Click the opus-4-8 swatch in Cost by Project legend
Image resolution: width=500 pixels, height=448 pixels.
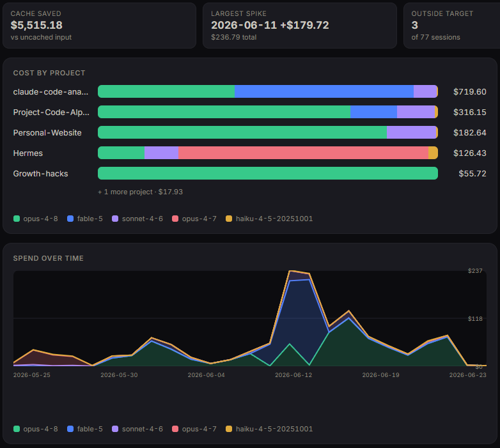click(17, 219)
